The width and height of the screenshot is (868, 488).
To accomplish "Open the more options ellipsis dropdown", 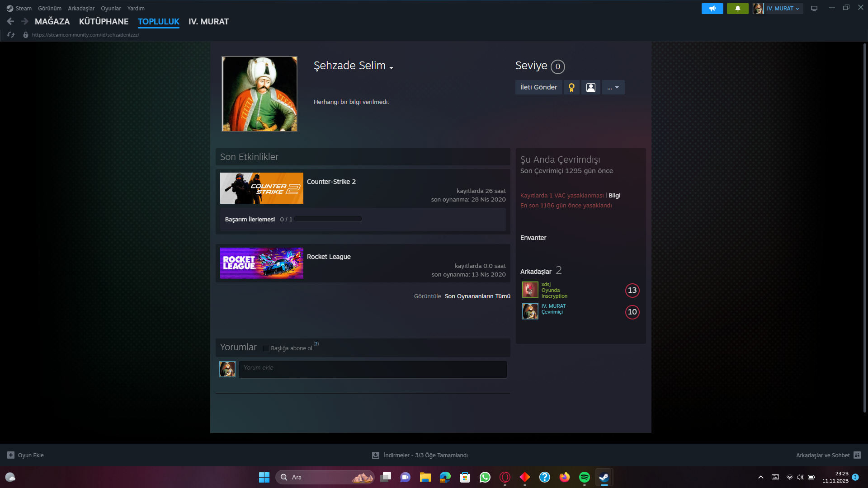I will [x=613, y=88].
